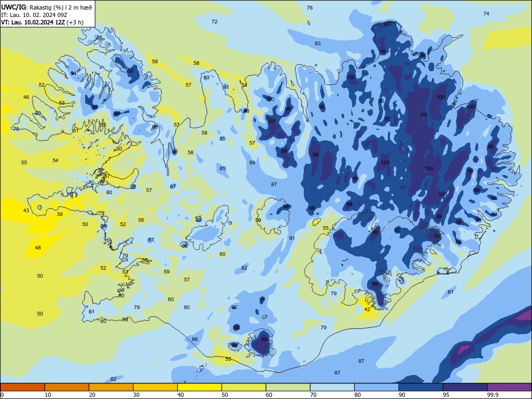Screen dimensions: 532x399
Task: Click the map value '48' over the western sea
Action: tap(38, 248)
